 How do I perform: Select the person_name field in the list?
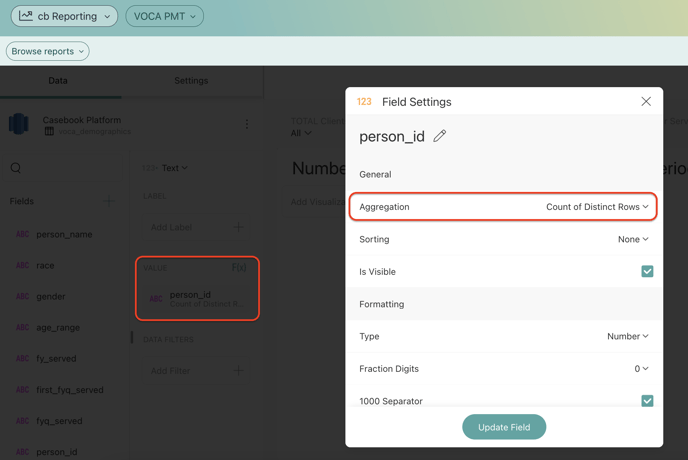pos(64,234)
